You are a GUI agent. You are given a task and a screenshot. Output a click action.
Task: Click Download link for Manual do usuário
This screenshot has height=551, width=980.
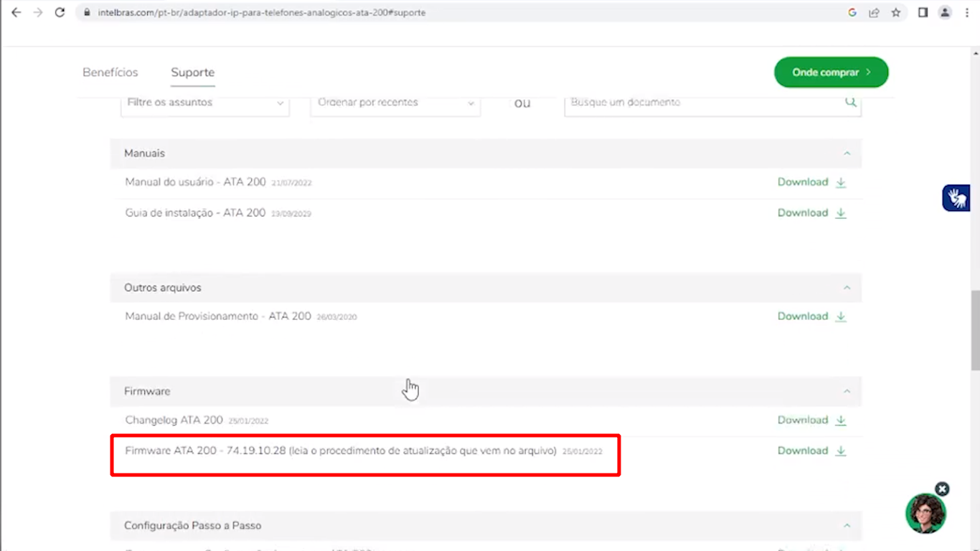point(803,182)
